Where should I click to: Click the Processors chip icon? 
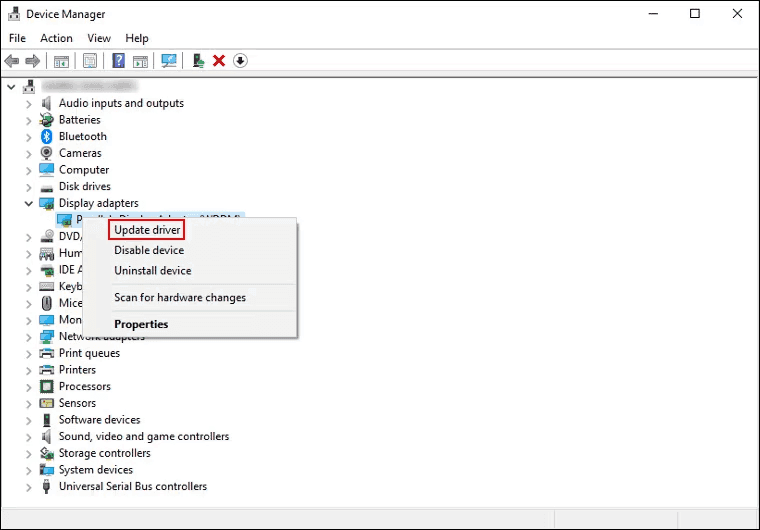pyautogui.click(x=47, y=386)
